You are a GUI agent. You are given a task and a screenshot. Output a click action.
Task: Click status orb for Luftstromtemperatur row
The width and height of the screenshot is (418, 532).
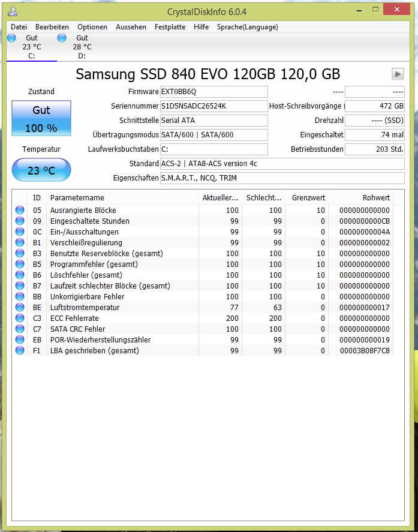point(20,308)
